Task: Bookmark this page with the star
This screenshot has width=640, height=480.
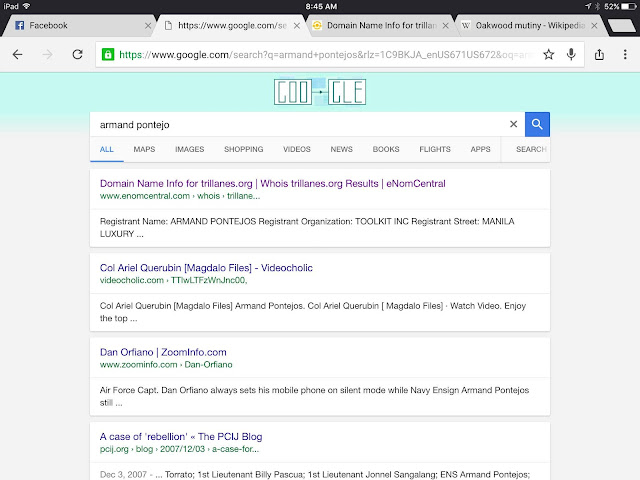Action: (549, 54)
